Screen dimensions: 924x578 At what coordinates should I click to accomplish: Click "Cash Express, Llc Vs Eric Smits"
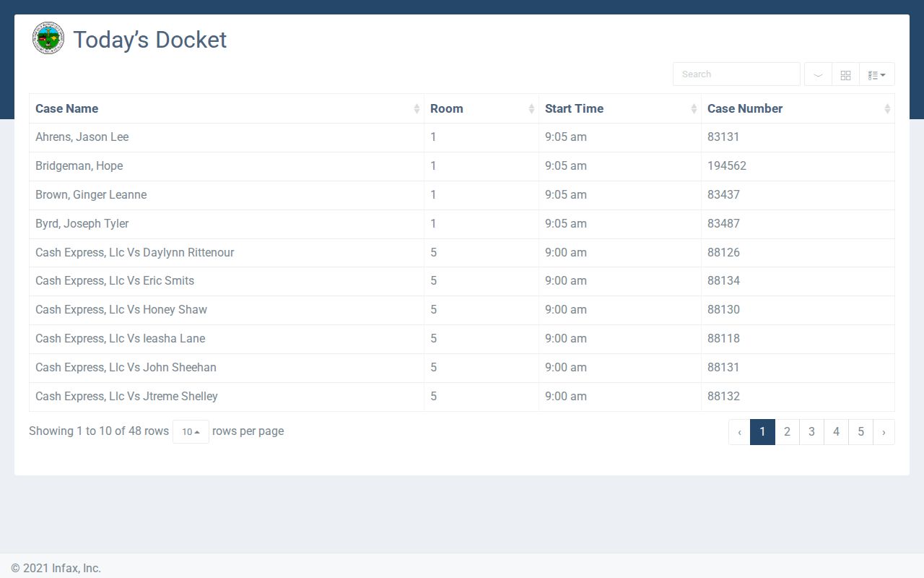(115, 281)
